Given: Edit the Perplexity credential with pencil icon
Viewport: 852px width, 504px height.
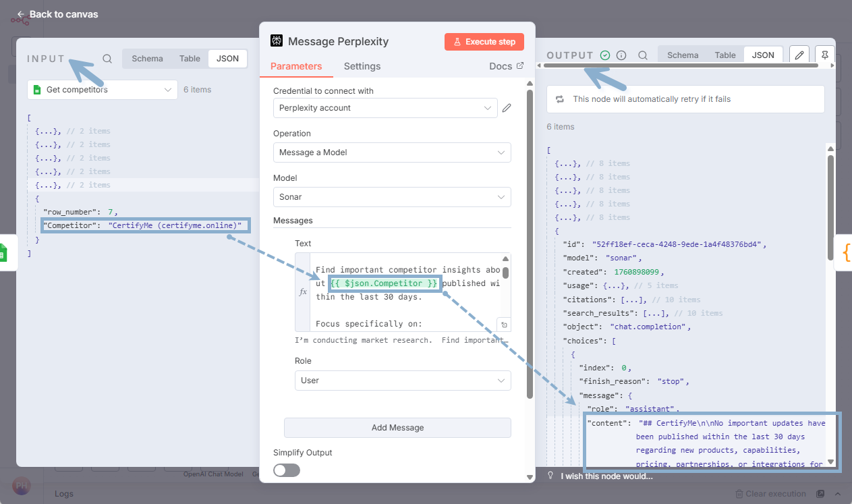Looking at the screenshot, I should [x=507, y=108].
